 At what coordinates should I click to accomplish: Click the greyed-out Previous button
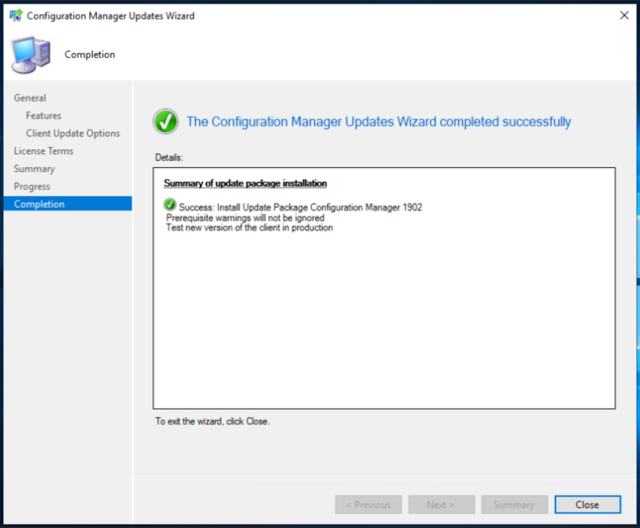click(368, 505)
